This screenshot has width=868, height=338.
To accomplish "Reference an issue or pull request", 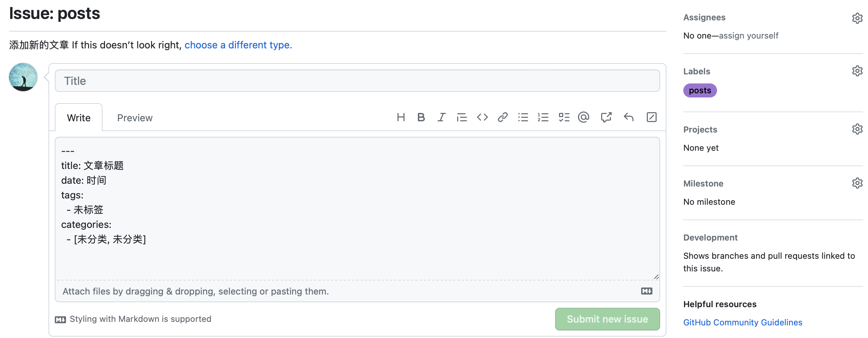I will point(606,117).
